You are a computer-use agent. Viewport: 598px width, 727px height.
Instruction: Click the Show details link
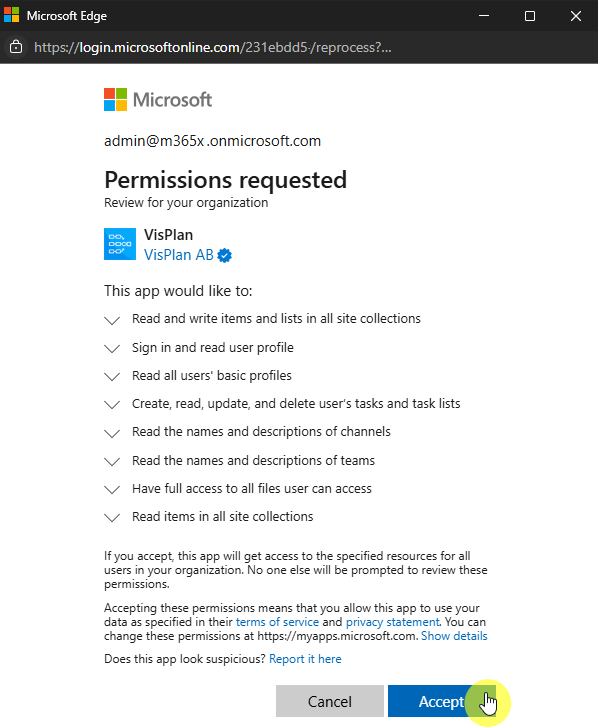click(x=454, y=636)
